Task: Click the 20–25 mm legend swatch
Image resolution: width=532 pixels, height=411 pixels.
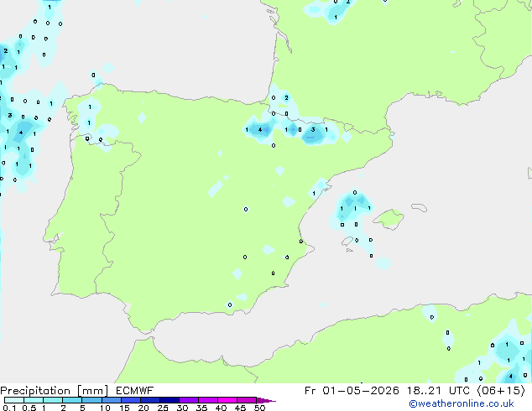Action: tap(149, 400)
